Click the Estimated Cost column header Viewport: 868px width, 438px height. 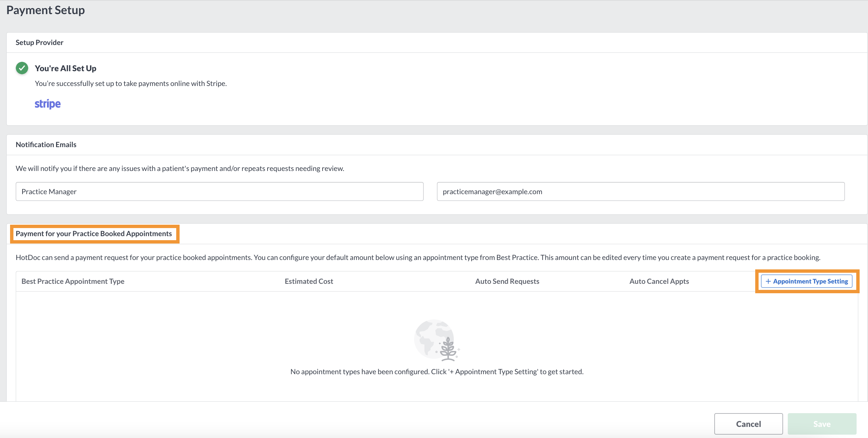309,281
